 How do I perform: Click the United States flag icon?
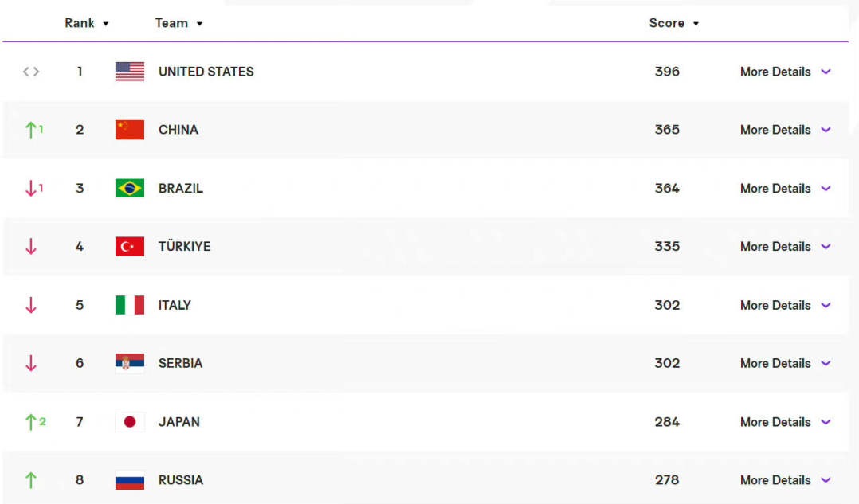pyautogui.click(x=130, y=72)
